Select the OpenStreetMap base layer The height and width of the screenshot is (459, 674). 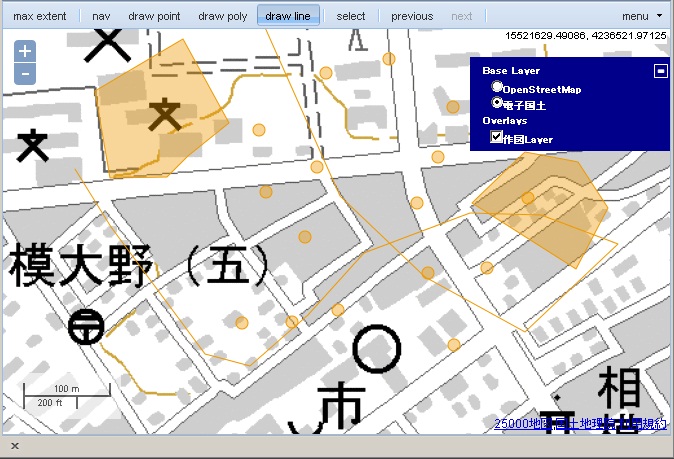pos(497,88)
